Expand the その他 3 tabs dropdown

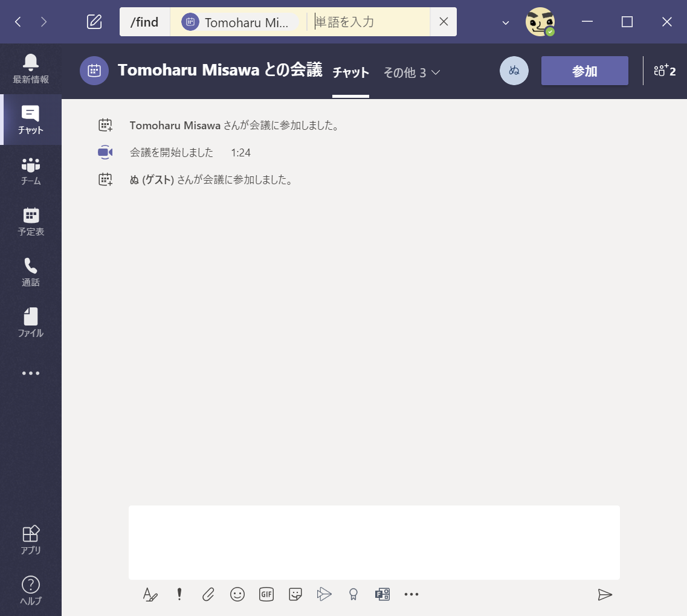click(411, 72)
